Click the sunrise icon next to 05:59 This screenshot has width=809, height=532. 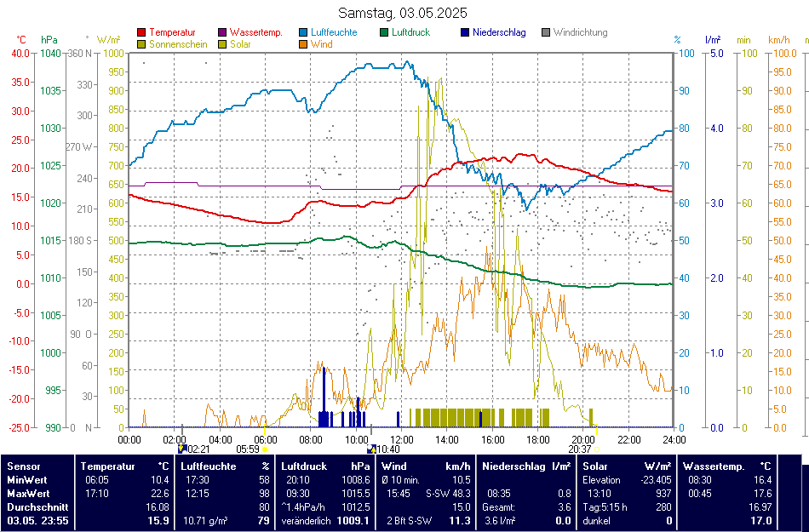(x=265, y=449)
